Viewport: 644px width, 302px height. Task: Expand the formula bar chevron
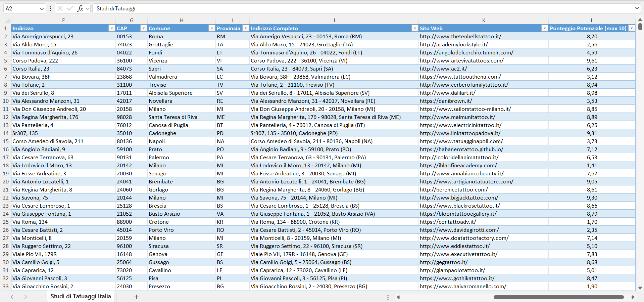[637, 8]
